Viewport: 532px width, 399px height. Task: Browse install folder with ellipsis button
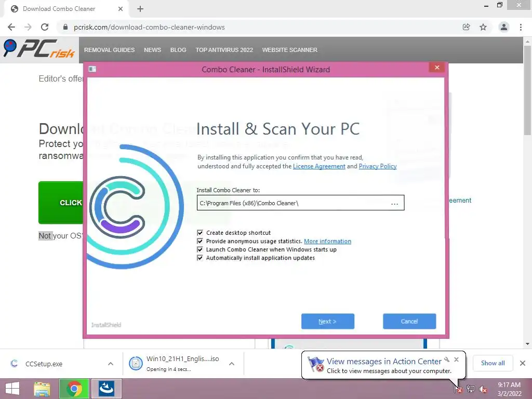click(x=395, y=204)
